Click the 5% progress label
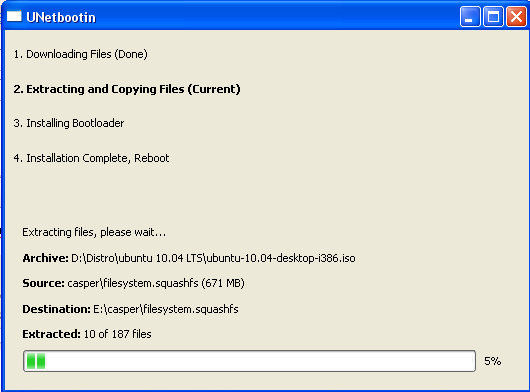Screen dimensions: 530x392 point(492,361)
